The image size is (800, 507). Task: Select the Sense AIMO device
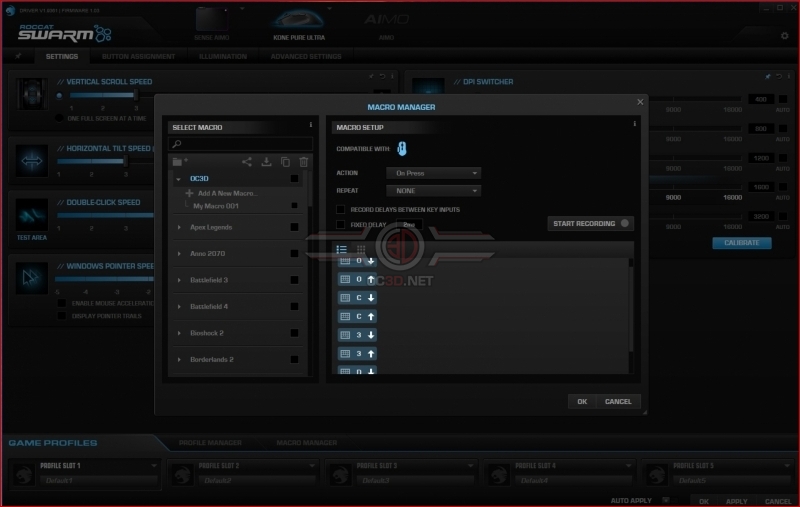[212, 23]
